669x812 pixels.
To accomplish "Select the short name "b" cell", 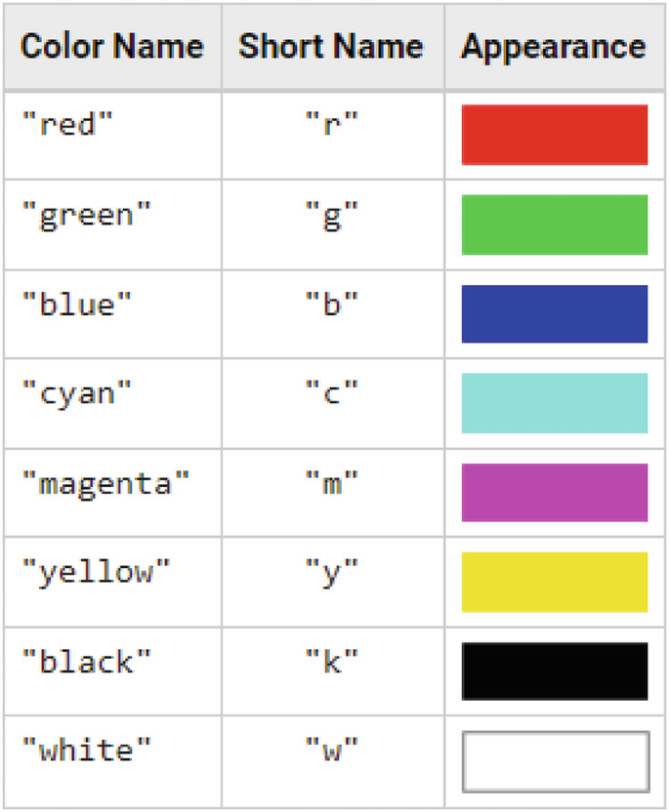I will click(332, 304).
